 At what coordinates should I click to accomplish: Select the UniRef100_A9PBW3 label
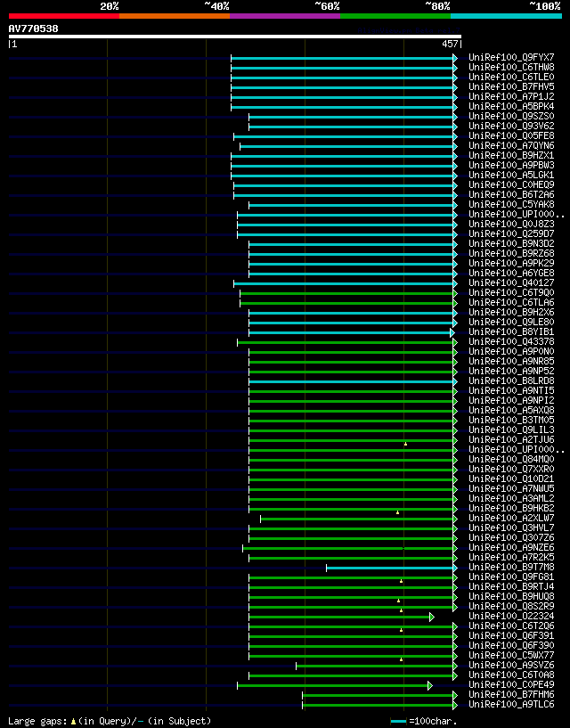tap(511, 165)
